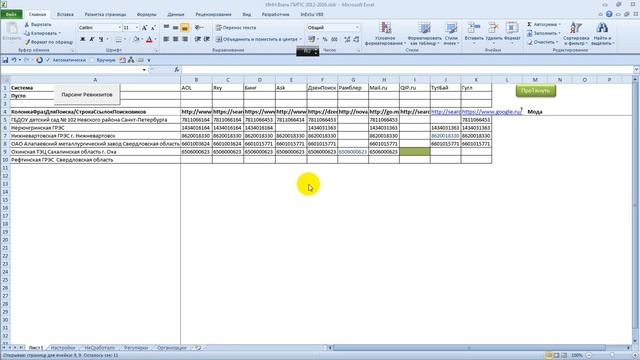Open the font size dropdown
This screenshot has width=640, height=360.
click(x=137, y=28)
